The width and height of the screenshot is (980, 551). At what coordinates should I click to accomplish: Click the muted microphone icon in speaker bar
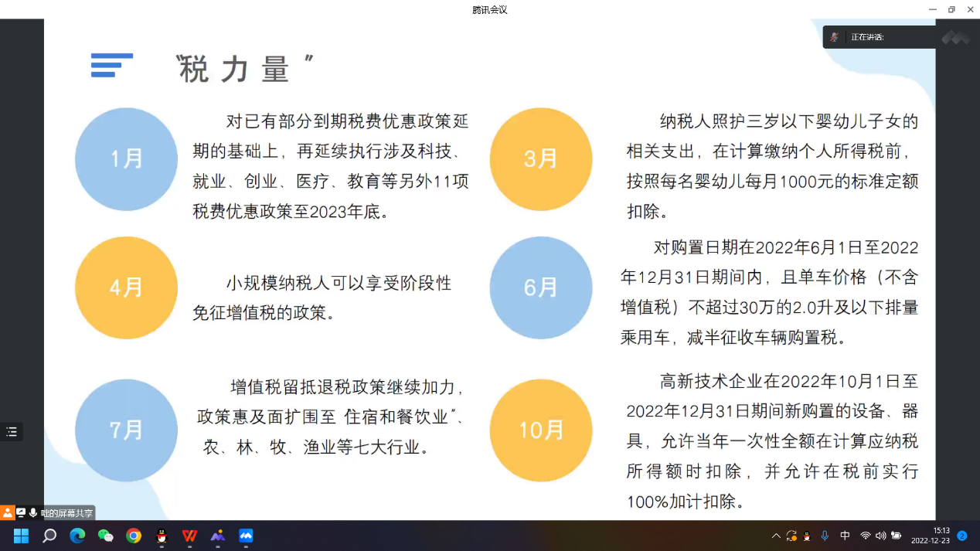click(835, 37)
